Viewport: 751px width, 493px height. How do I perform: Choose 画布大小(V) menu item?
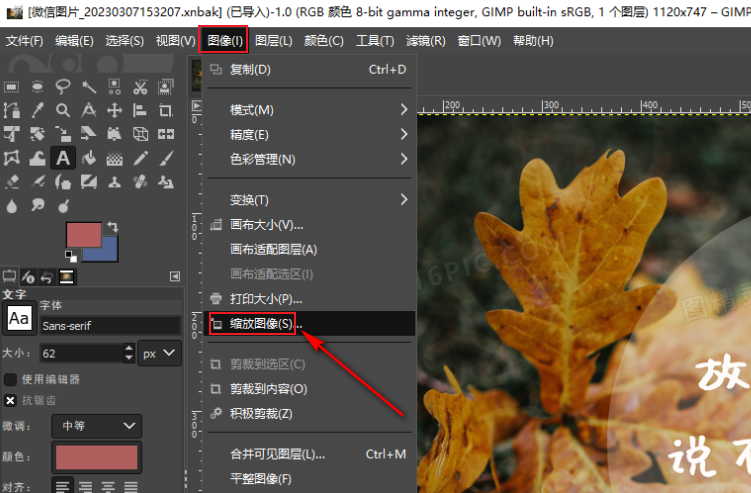click(310, 225)
